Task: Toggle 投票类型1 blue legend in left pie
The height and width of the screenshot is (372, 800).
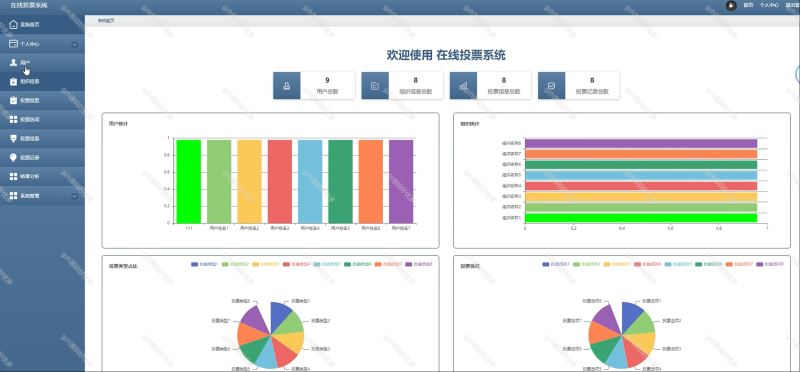Action: pos(204,264)
